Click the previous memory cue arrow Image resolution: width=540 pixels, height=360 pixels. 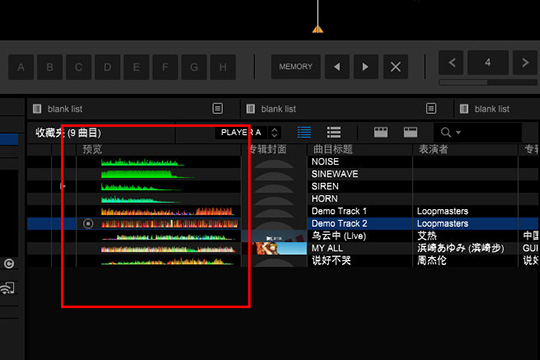337,66
